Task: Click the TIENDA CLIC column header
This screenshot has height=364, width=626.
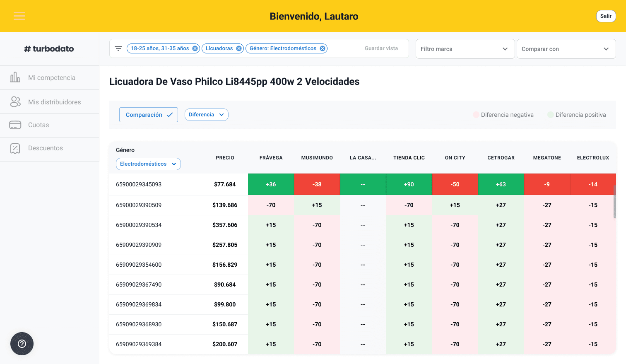Action: (409, 158)
